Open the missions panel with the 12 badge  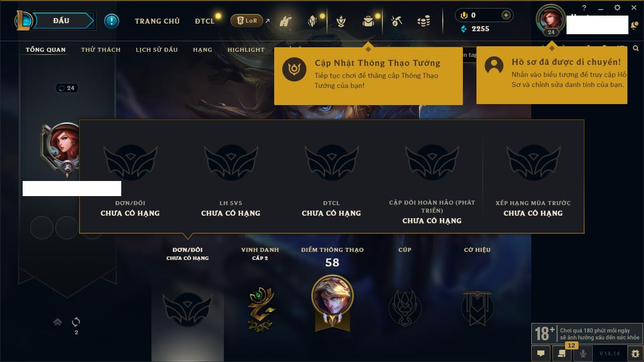(x=561, y=353)
